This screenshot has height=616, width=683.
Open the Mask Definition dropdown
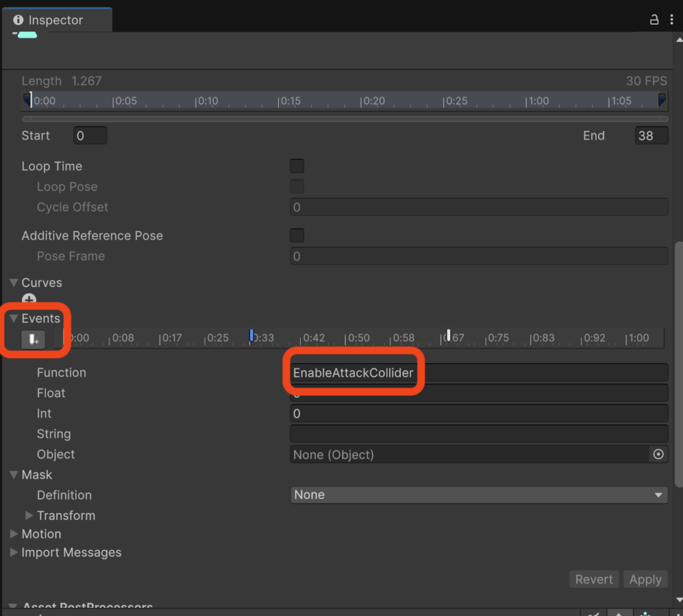(x=479, y=495)
